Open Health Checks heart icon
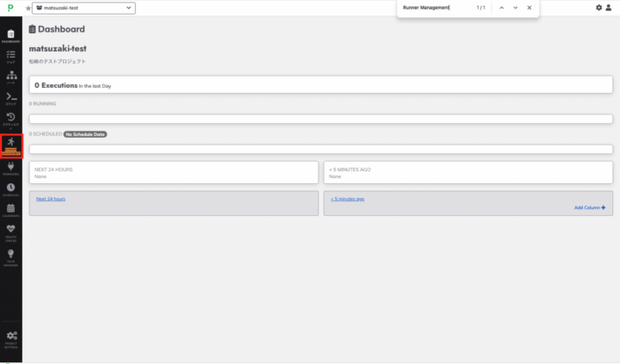The image size is (620, 364). click(10, 231)
